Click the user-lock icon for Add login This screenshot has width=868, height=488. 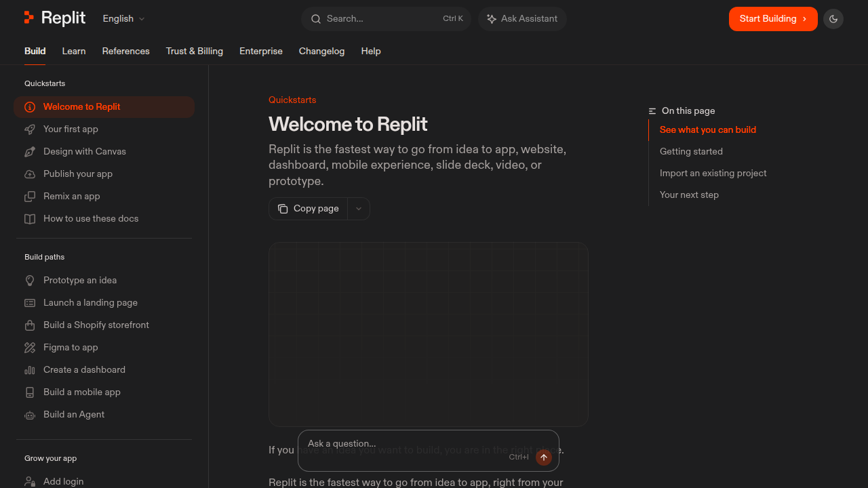(30, 482)
